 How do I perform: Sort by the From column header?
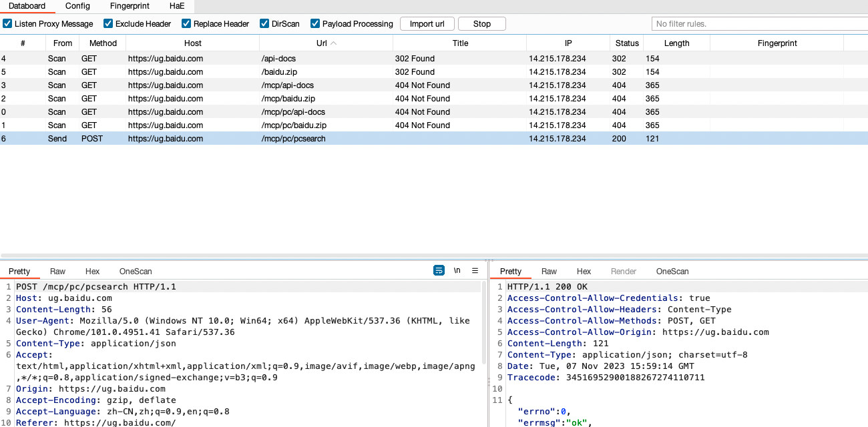click(x=63, y=43)
